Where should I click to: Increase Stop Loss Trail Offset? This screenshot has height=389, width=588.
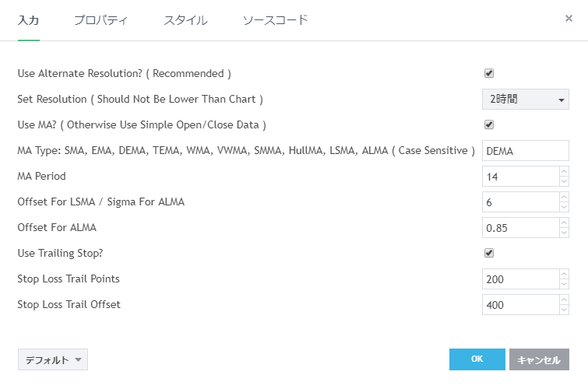click(564, 300)
